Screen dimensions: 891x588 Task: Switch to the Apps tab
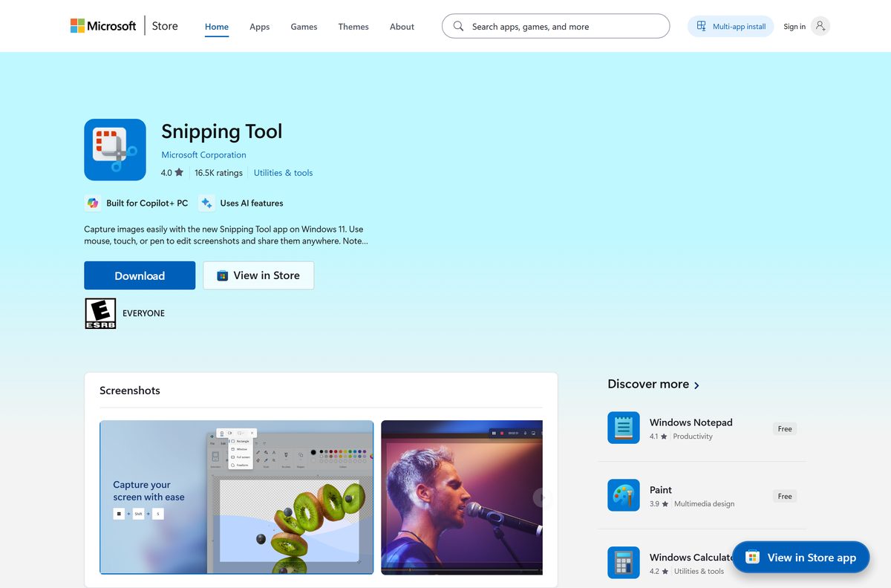(x=260, y=27)
